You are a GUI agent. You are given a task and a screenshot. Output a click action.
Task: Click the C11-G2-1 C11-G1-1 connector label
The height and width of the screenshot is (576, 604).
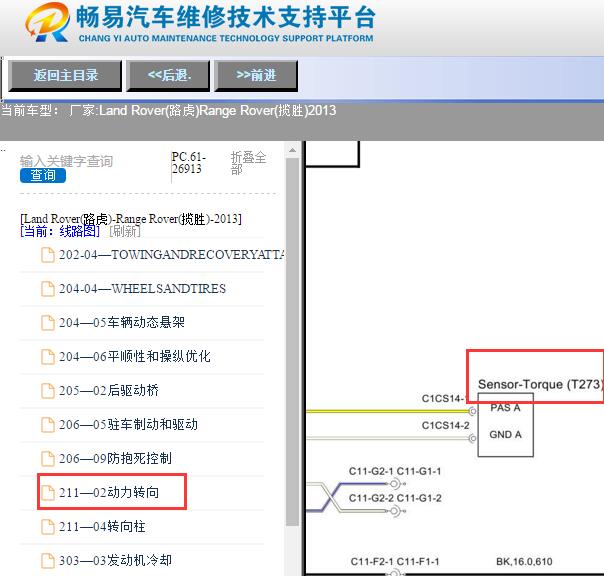[x=395, y=471]
